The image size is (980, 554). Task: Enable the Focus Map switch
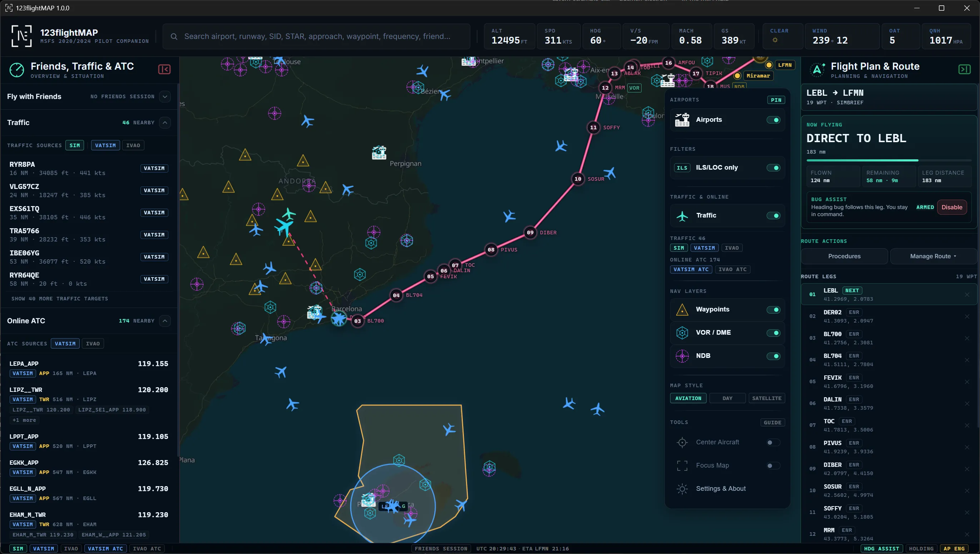pos(773,466)
